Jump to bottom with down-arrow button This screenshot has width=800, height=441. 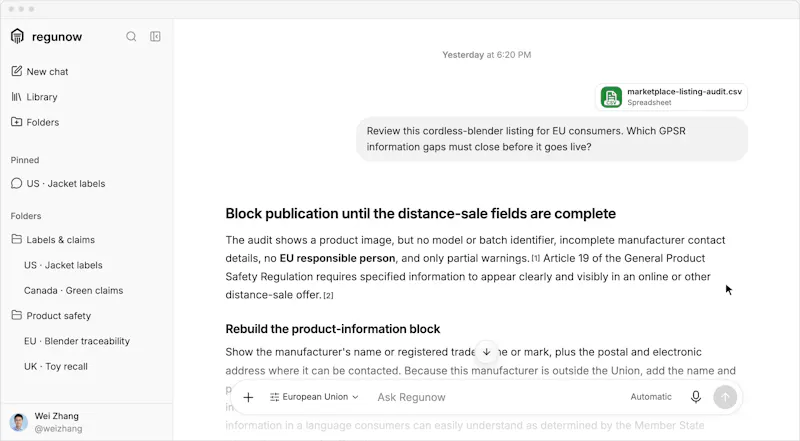tap(487, 352)
